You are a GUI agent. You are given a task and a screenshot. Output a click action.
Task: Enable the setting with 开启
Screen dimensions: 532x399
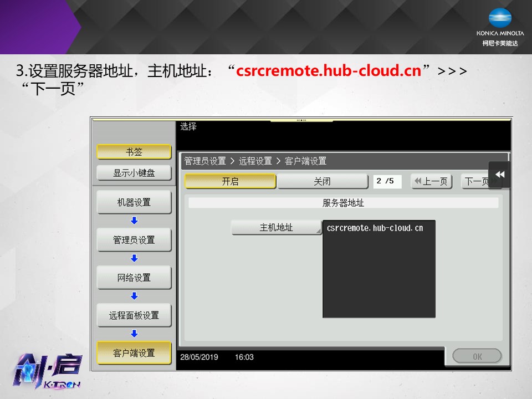pos(230,181)
